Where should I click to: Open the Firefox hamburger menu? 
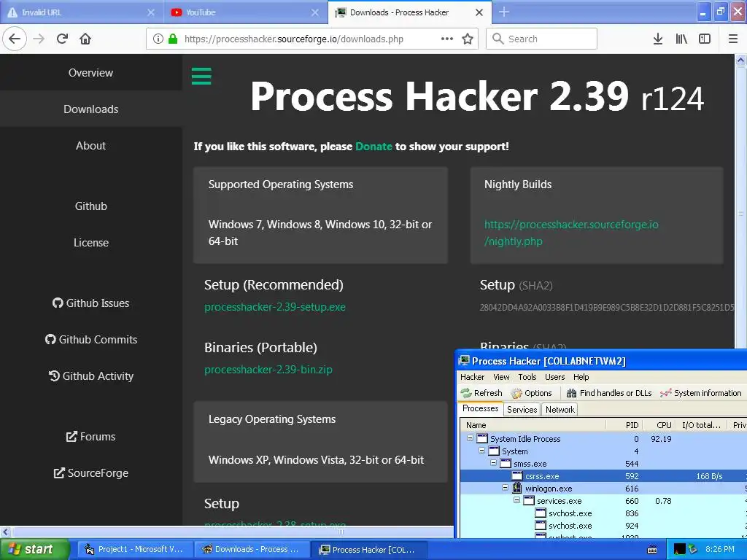pyautogui.click(x=732, y=39)
